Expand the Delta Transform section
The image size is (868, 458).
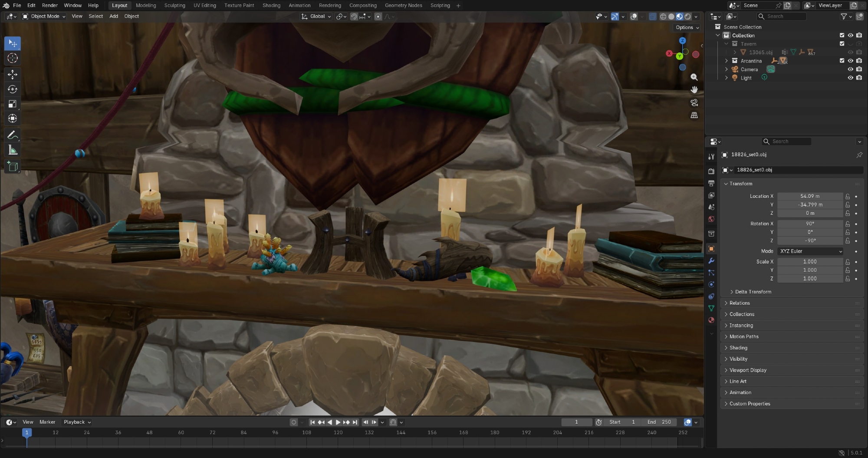click(x=753, y=292)
